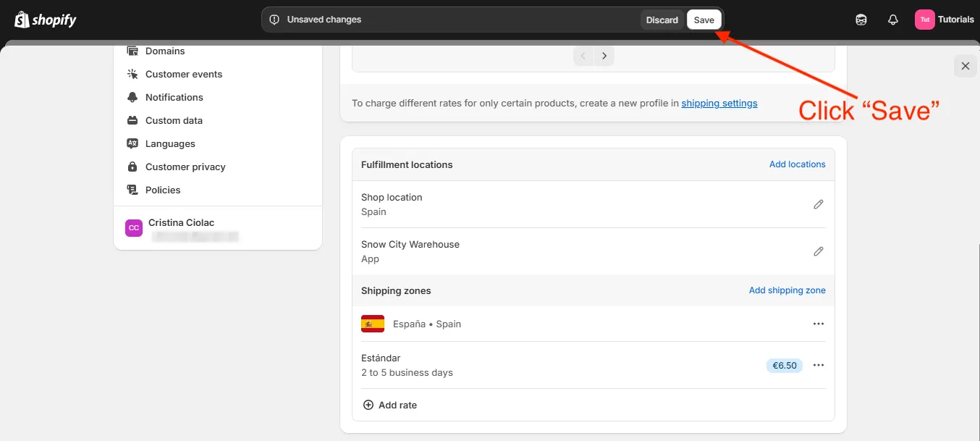Open options menu for the Estándar rate
Viewport: 980px width, 441px height.
(819, 365)
